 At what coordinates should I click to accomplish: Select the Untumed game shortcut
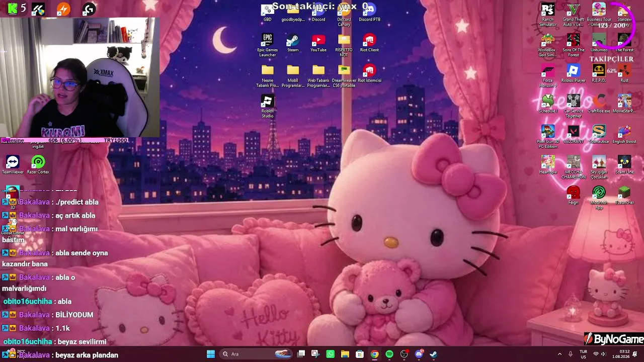[599, 43]
